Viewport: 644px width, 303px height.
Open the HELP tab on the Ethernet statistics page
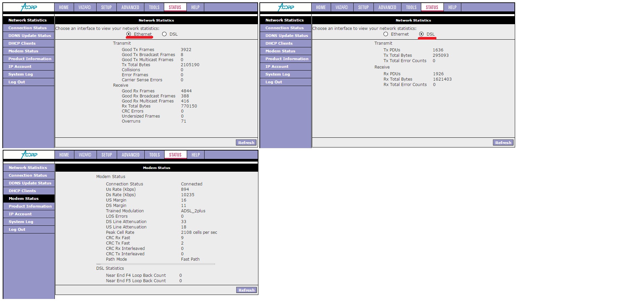click(195, 7)
